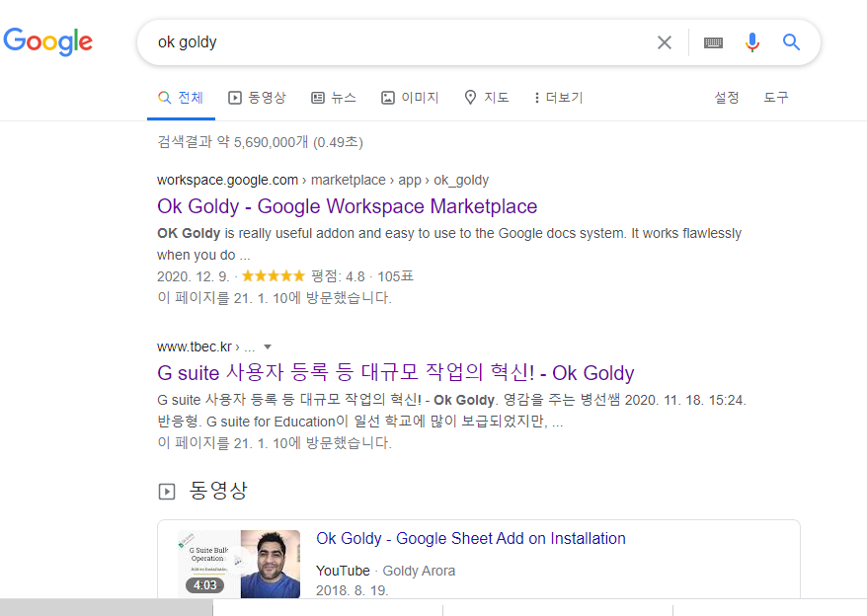Screen dimensions: 867x616
Task: Click the 동영상 section heading
Action: tap(218, 491)
